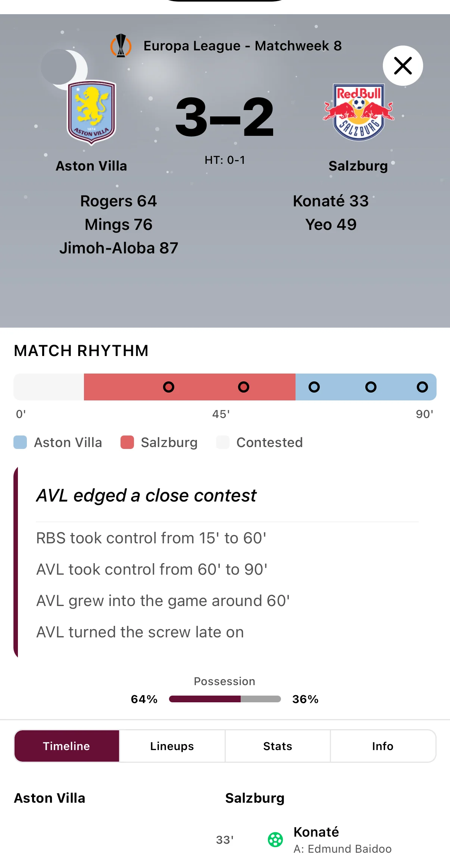Image resolution: width=450 pixels, height=868 pixels.
Task: Open the Stats tab
Action: (x=277, y=746)
